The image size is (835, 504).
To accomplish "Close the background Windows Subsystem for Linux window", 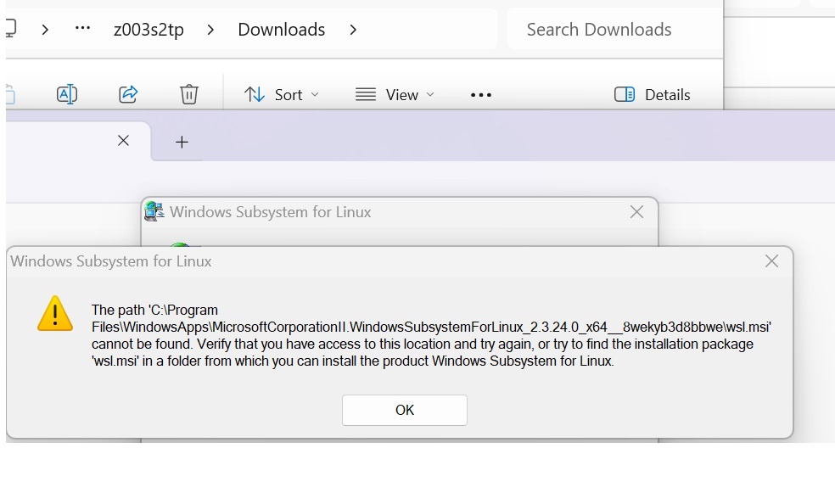I will pyautogui.click(x=636, y=212).
